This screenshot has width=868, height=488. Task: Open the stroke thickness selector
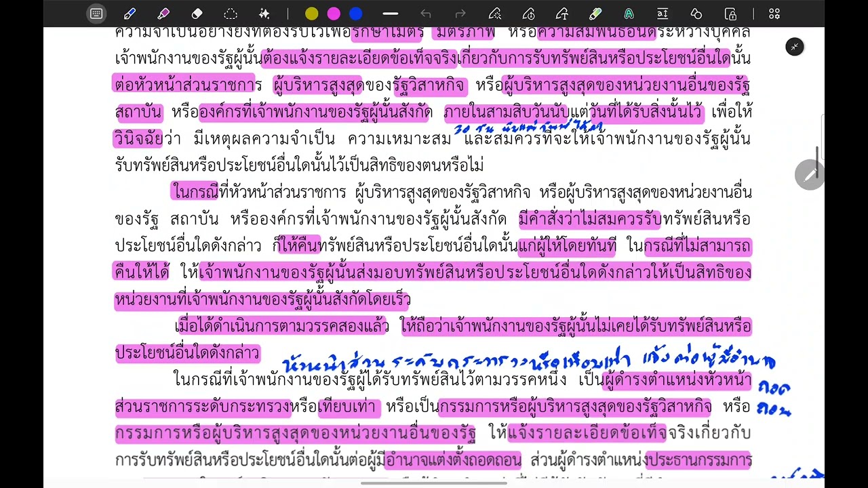click(x=391, y=14)
